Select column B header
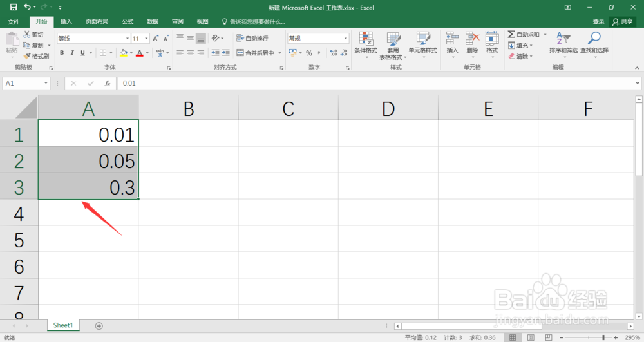The height and width of the screenshot is (342, 644). pyautogui.click(x=189, y=109)
